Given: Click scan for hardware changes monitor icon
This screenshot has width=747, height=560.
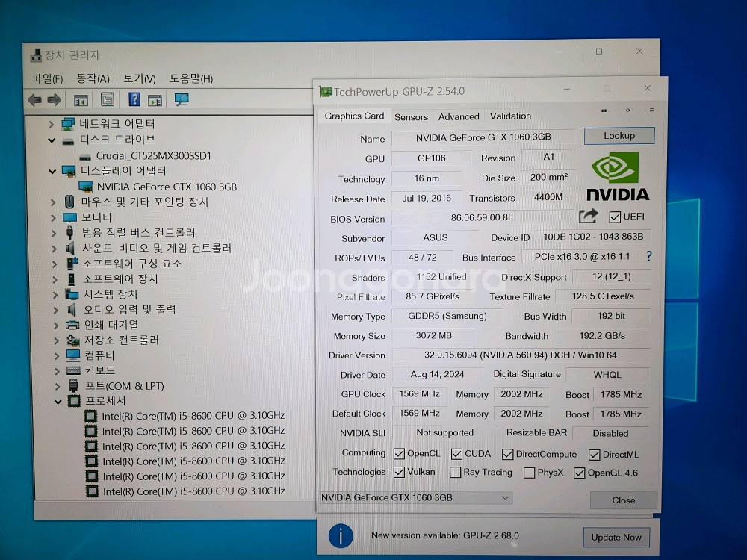Looking at the screenshot, I should click(182, 100).
